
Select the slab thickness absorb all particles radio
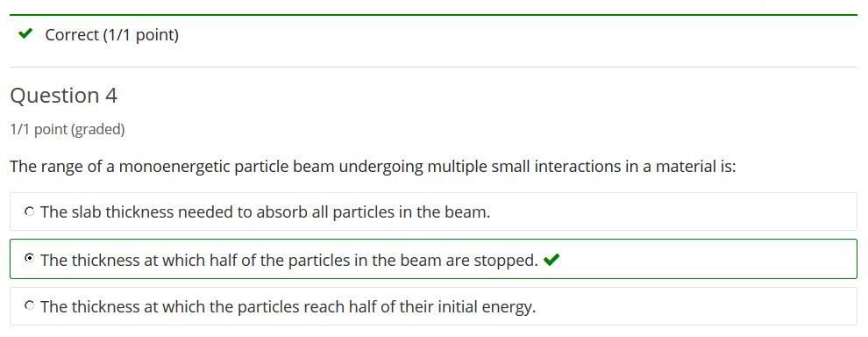pos(29,212)
